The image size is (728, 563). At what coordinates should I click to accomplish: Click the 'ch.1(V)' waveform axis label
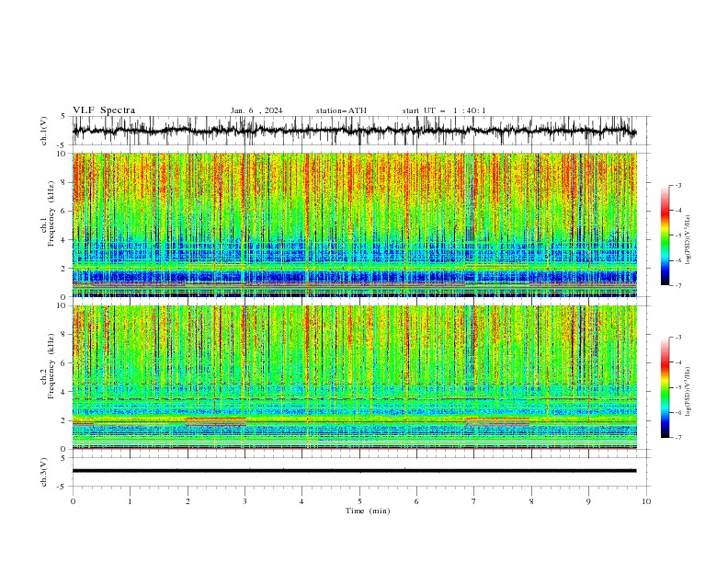pyautogui.click(x=44, y=131)
